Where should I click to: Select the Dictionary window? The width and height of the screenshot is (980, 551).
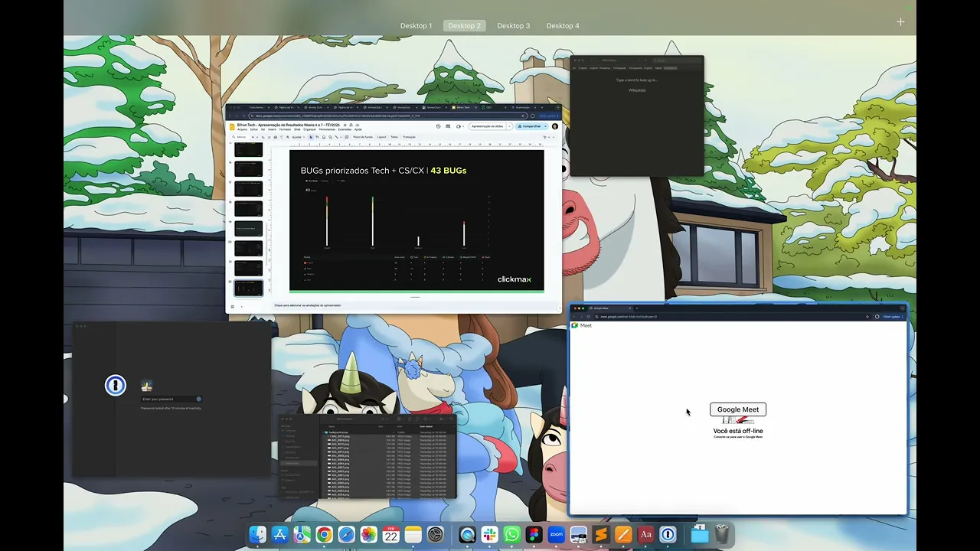636,116
